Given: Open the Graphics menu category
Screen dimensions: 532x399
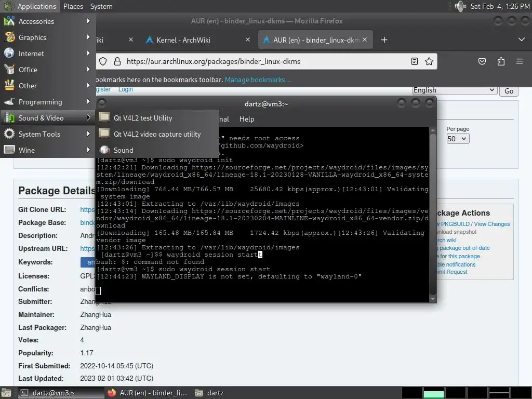Looking at the screenshot, I should (47, 37).
